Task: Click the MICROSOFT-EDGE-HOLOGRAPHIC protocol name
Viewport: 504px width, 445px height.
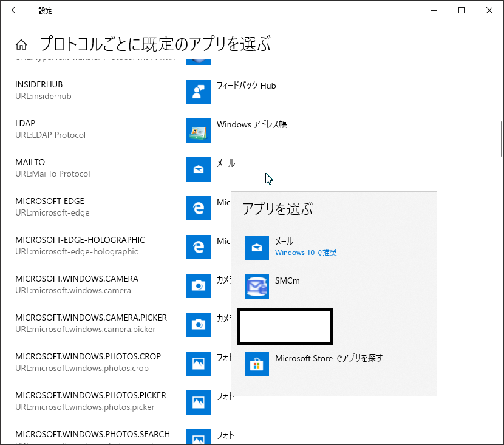Action: pos(80,240)
